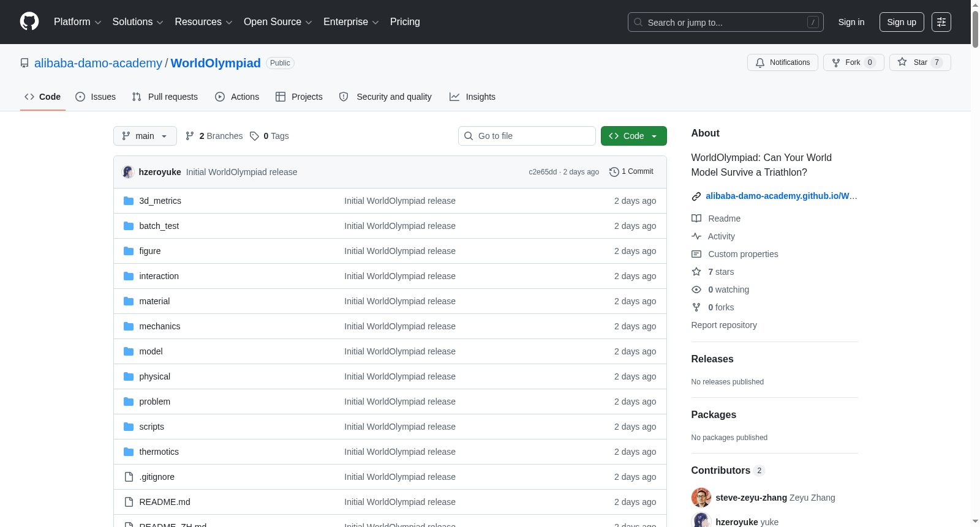Fork the WorldOlympiad repository
Image resolution: width=980 pixels, height=527 pixels.
(x=854, y=62)
